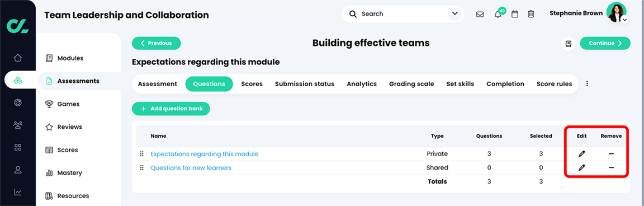Click the single user icon in left rail
This screenshot has width=644, height=206.
18,169
